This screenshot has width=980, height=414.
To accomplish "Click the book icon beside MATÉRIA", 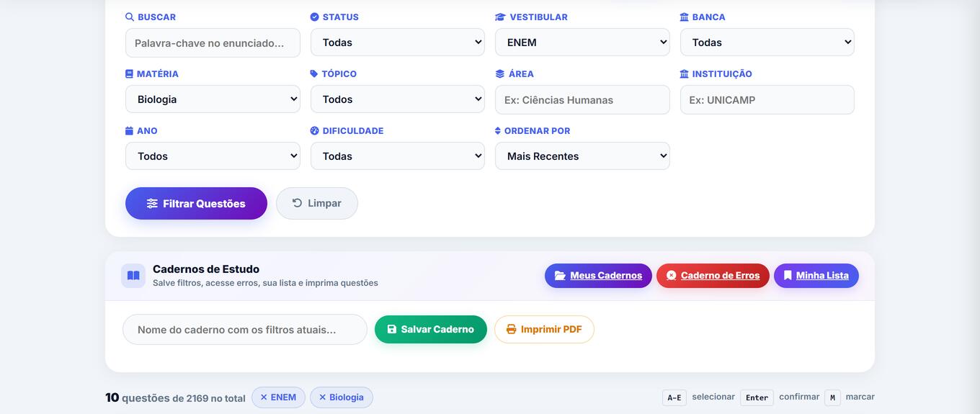I will pyautogui.click(x=129, y=73).
